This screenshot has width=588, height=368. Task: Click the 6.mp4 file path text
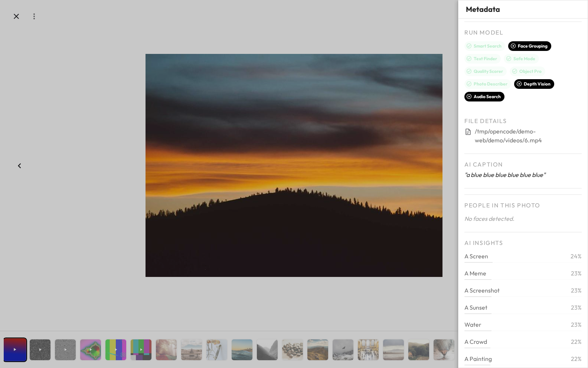coord(508,136)
